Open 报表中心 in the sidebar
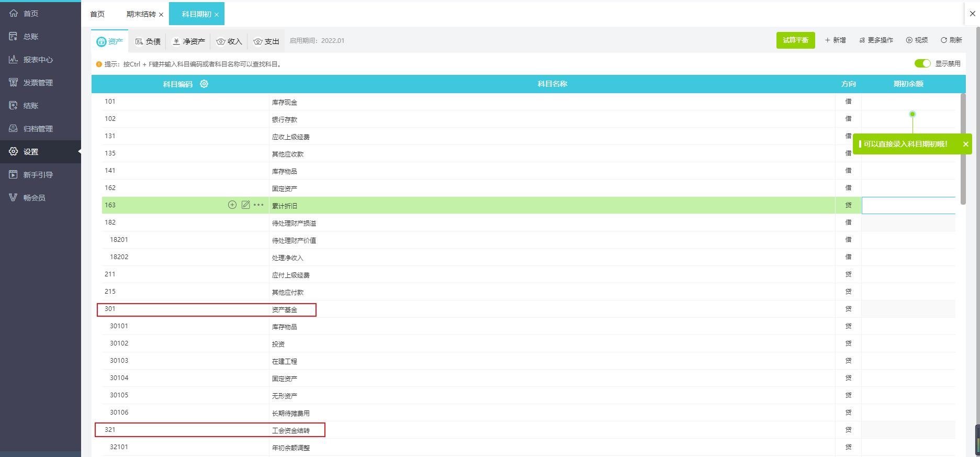Viewport: 980px width, 457px height. point(38,60)
